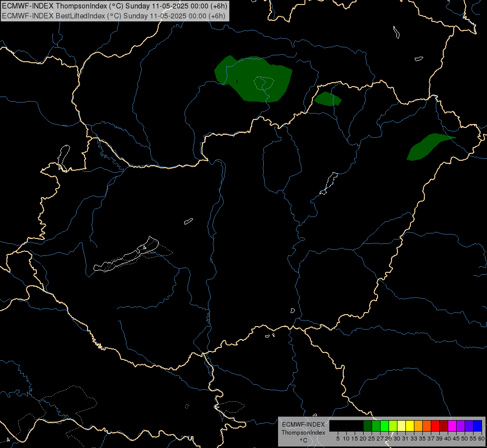
Task: Click the small green patch near northern border
Action: (327, 99)
